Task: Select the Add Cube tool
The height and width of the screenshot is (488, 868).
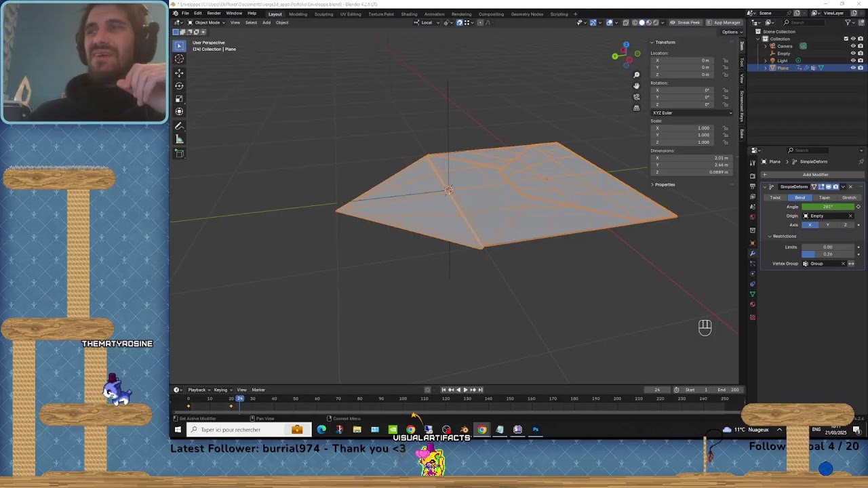Action: (179, 153)
